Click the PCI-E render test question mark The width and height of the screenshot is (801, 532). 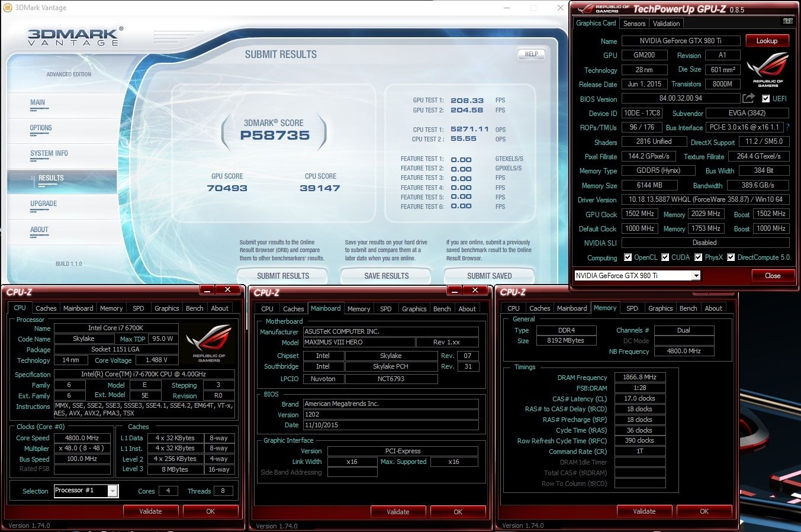click(x=787, y=127)
